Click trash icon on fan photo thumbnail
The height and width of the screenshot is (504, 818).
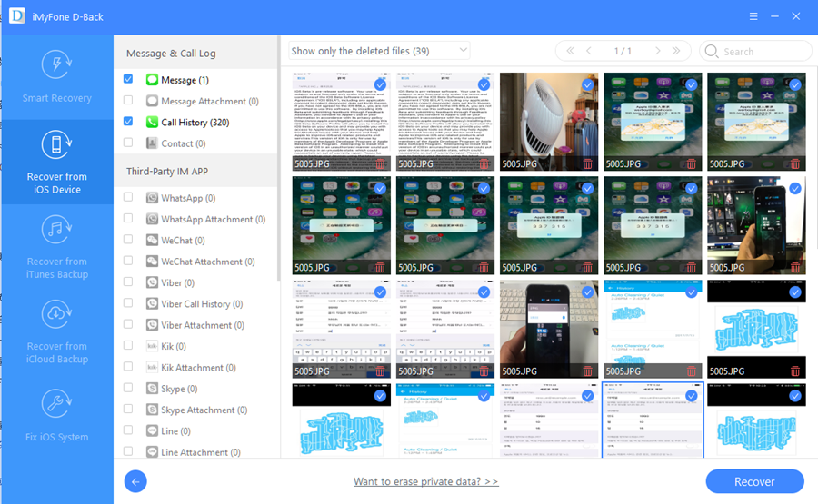tap(588, 164)
